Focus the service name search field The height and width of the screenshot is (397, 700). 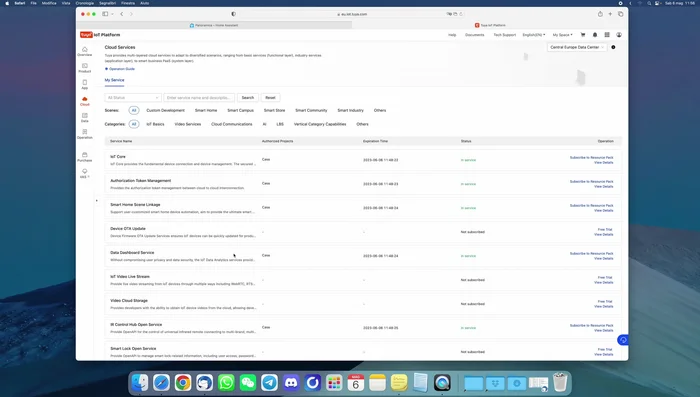[199, 97]
